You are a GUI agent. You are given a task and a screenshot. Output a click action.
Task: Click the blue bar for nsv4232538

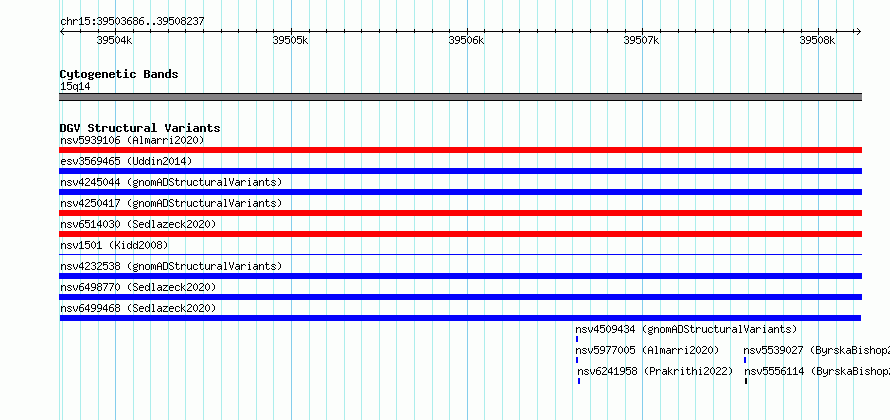[460, 276]
